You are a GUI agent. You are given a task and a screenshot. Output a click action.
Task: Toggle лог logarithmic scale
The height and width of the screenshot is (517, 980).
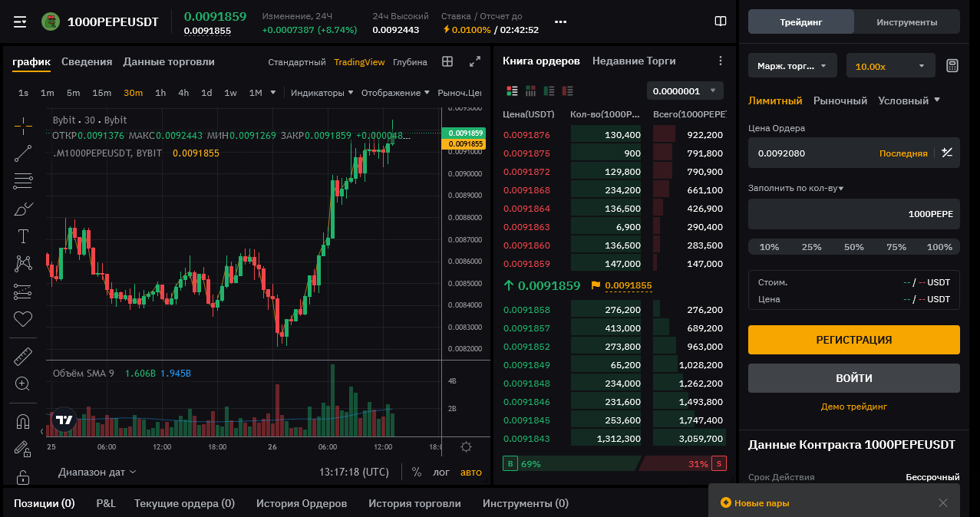[x=441, y=472]
